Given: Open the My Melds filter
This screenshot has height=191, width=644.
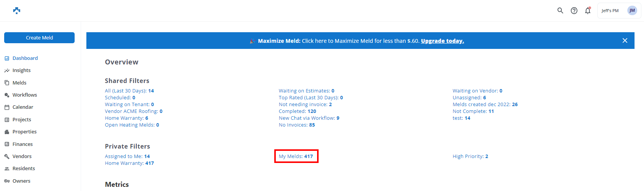Looking at the screenshot, I should [x=296, y=157].
